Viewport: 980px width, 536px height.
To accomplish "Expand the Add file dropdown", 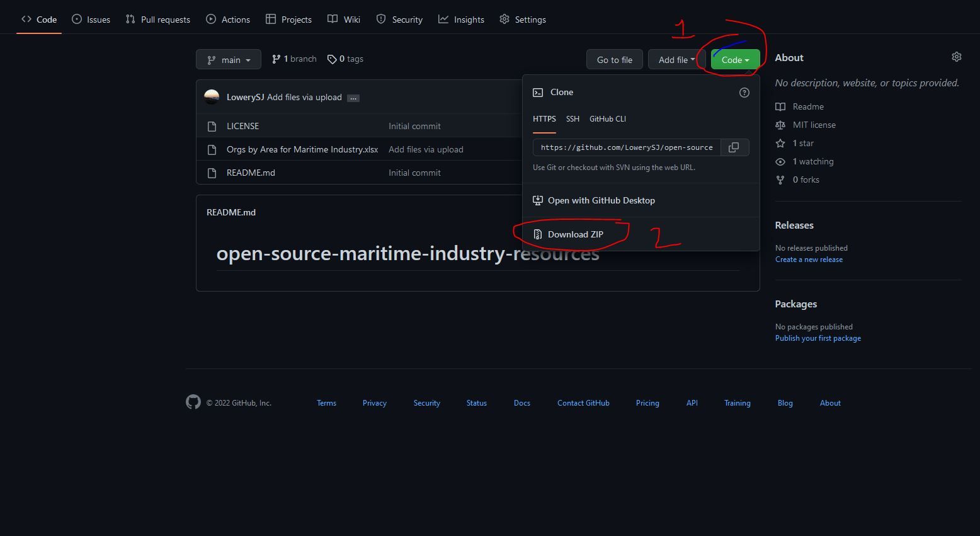I will pyautogui.click(x=676, y=60).
